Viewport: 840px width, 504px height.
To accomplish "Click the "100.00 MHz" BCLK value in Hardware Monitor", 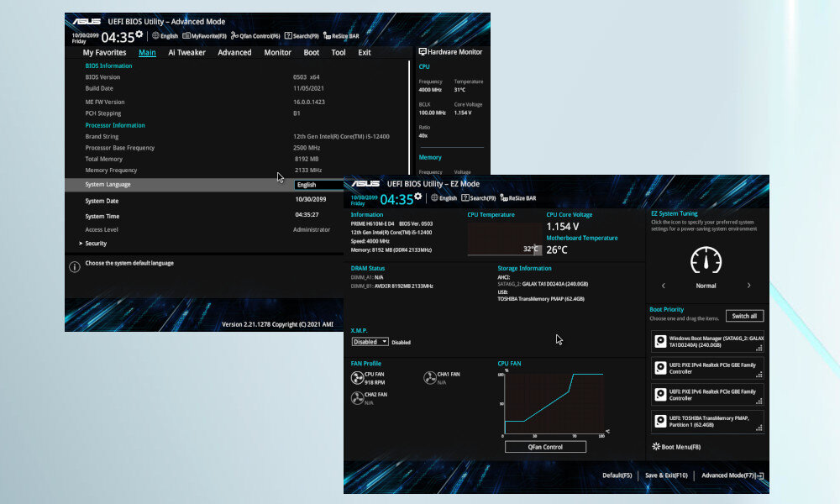I will click(433, 113).
